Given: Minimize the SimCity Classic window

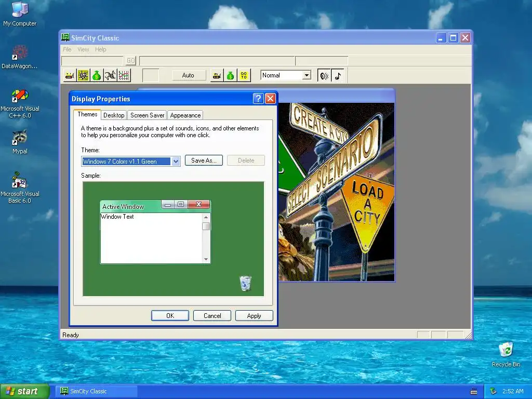Looking at the screenshot, I should pyautogui.click(x=441, y=37).
